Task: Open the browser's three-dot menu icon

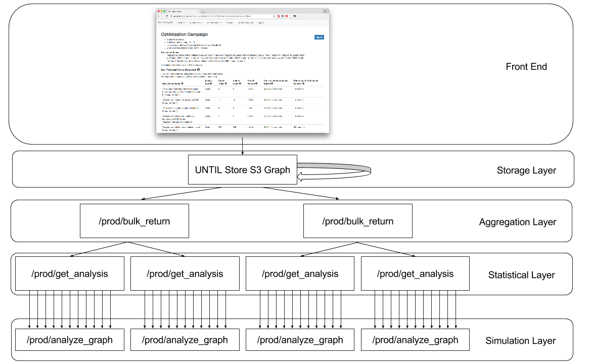Action: [x=327, y=16]
